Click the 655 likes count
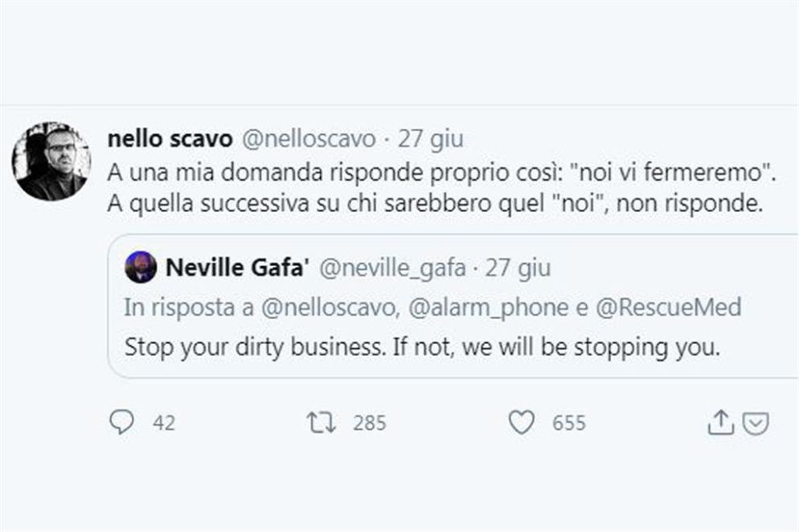The width and height of the screenshot is (799, 532). coord(567,421)
